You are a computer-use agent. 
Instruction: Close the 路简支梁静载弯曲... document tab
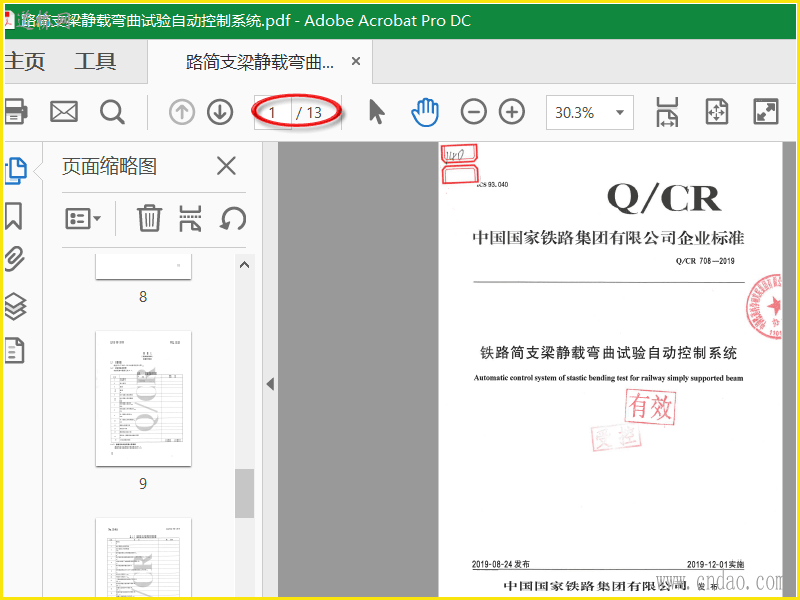(356, 61)
